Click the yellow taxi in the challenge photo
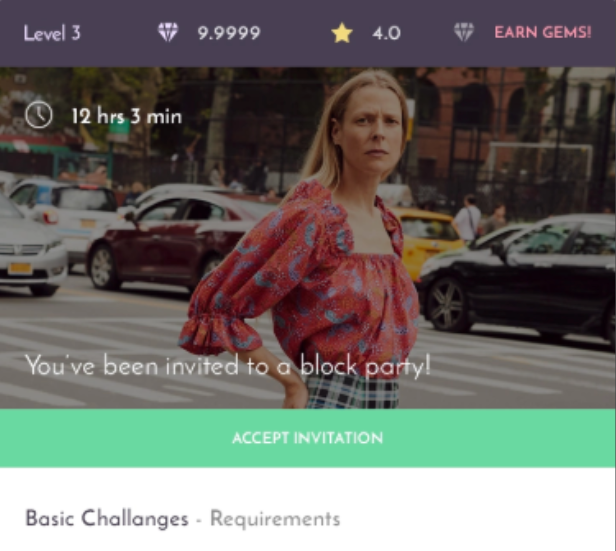This screenshot has width=616, height=551. click(426, 240)
